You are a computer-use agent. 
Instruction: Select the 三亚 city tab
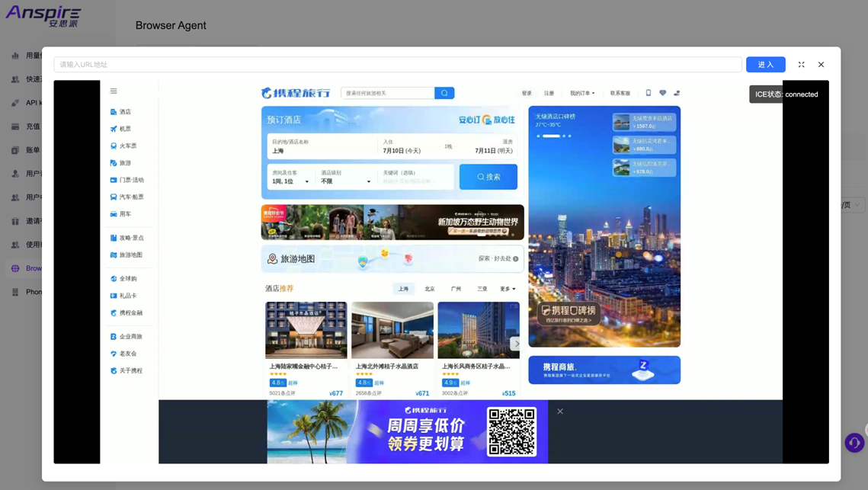(x=482, y=289)
